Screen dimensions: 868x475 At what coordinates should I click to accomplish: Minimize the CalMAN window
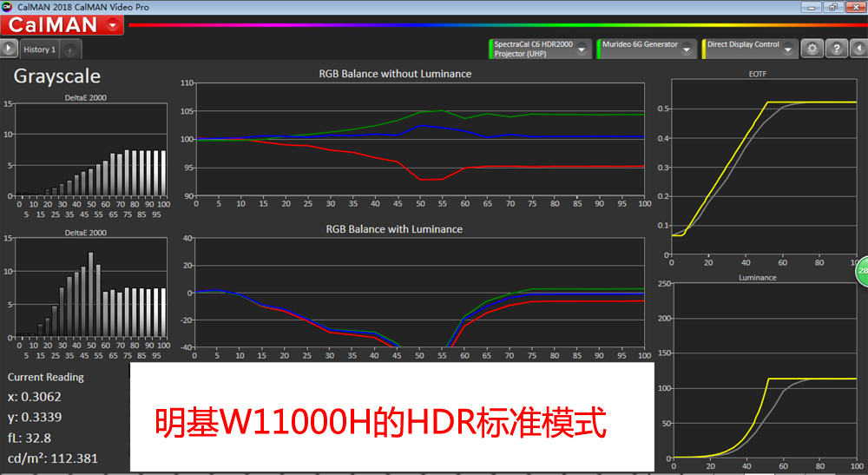point(811,7)
